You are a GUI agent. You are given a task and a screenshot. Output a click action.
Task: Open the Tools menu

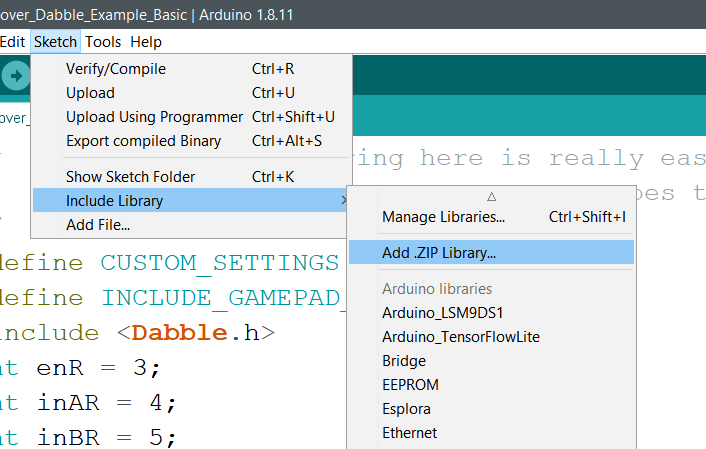coord(103,42)
